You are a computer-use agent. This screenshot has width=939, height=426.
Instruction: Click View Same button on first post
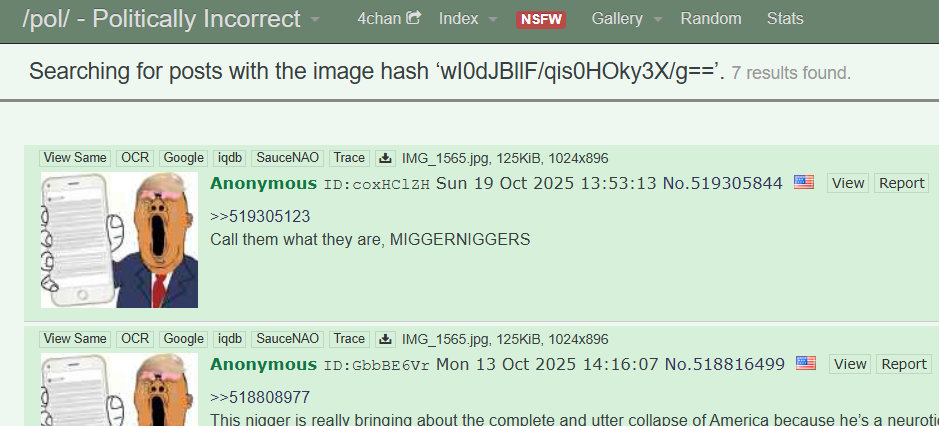[75, 158]
